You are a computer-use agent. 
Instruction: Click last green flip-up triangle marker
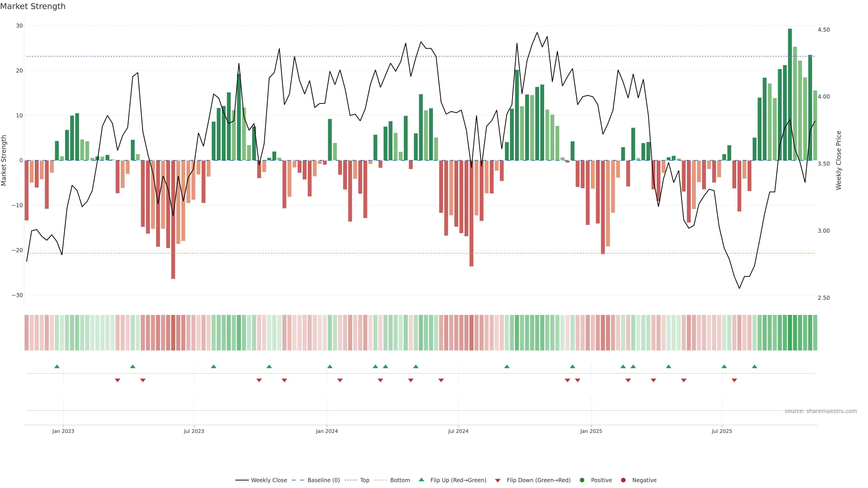point(755,366)
